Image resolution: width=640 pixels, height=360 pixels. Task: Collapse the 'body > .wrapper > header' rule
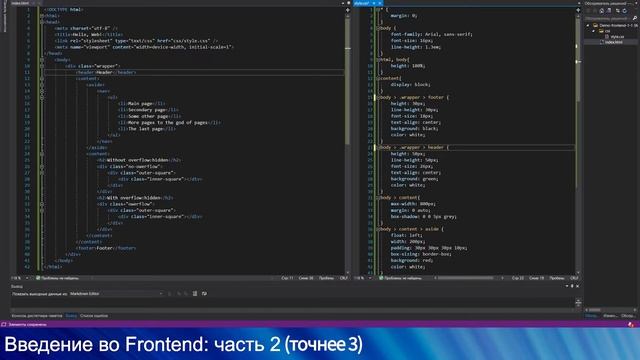378,147
